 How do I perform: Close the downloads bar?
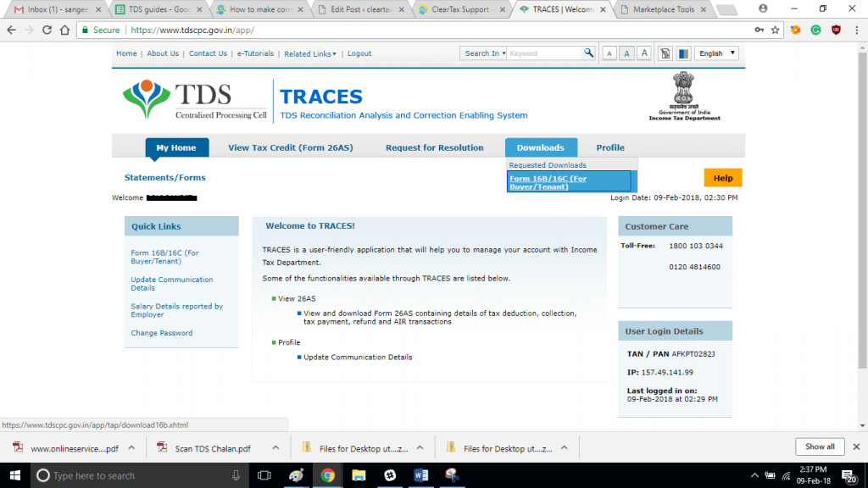(856, 446)
